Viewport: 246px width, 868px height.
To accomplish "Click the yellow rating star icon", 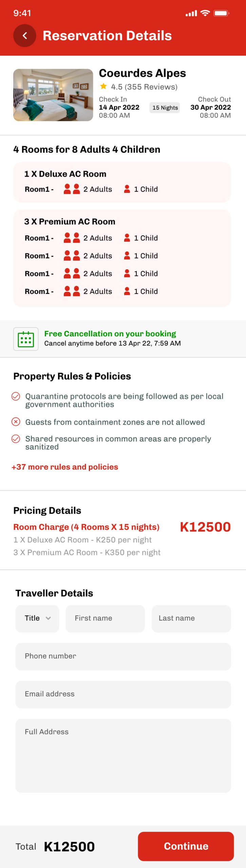I will tap(103, 86).
